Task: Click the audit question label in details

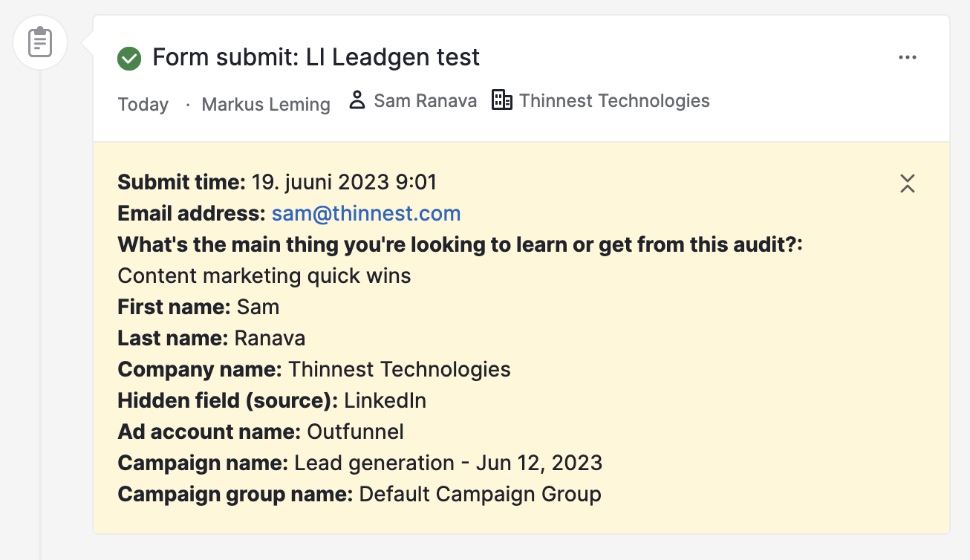Action: [460, 245]
